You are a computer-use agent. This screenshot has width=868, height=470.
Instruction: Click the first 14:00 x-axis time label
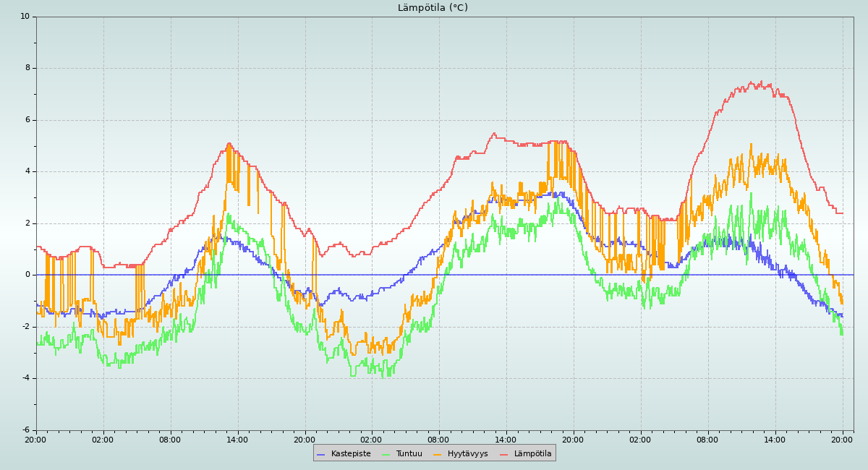point(237,439)
